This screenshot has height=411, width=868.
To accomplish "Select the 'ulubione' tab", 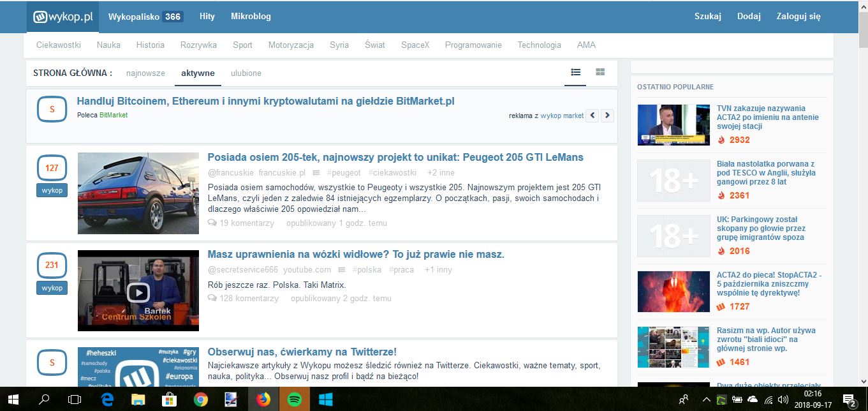I will [x=246, y=73].
